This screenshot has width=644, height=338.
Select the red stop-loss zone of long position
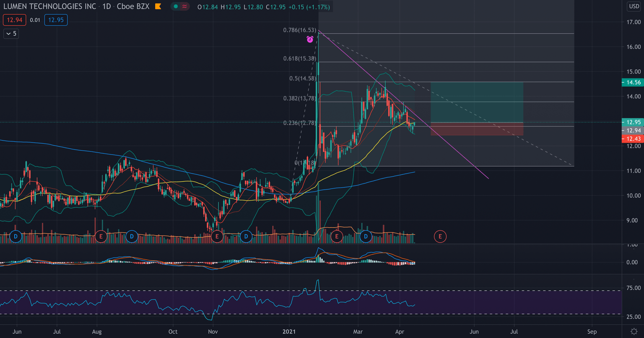[477, 129]
